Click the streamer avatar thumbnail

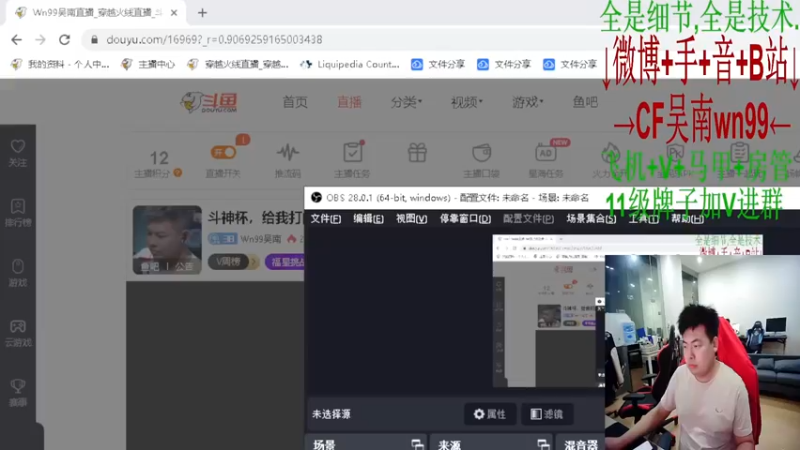pos(167,240)
